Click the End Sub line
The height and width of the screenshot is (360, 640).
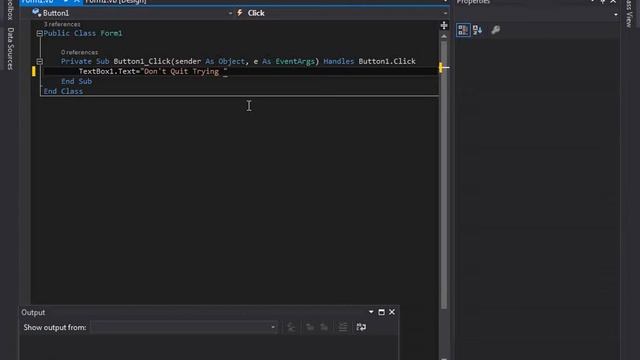coord(76,81)
